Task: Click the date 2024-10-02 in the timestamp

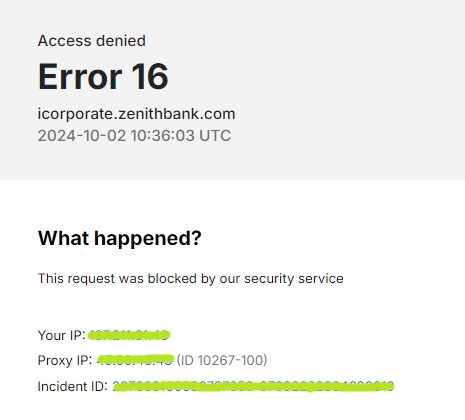Action: pos(82,136)
